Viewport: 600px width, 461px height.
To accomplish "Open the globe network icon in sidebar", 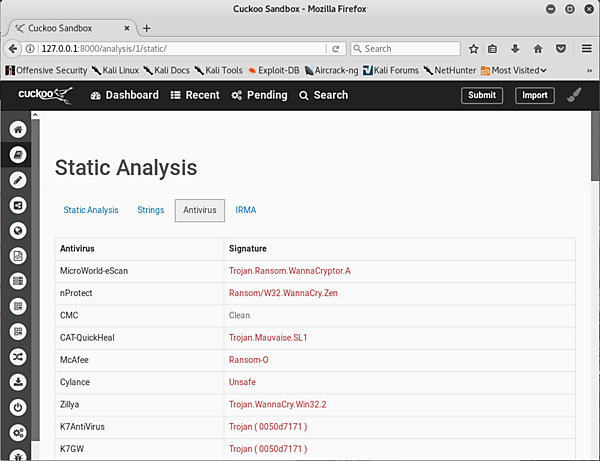I will (x=18, y=231).
